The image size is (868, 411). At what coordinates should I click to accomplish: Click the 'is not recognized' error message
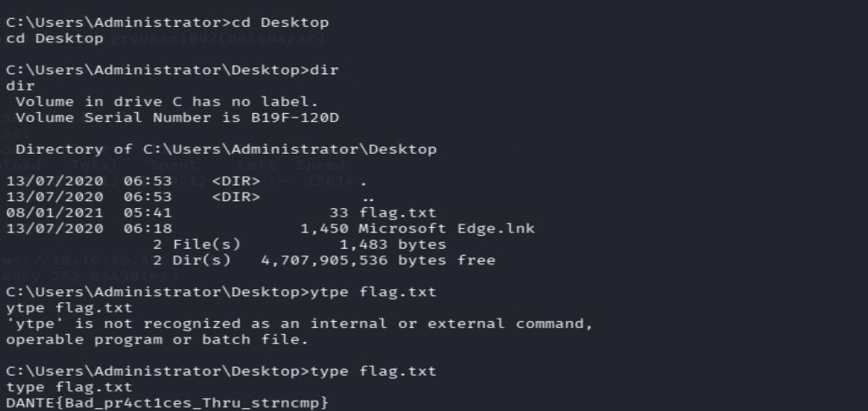click(299, 324)
